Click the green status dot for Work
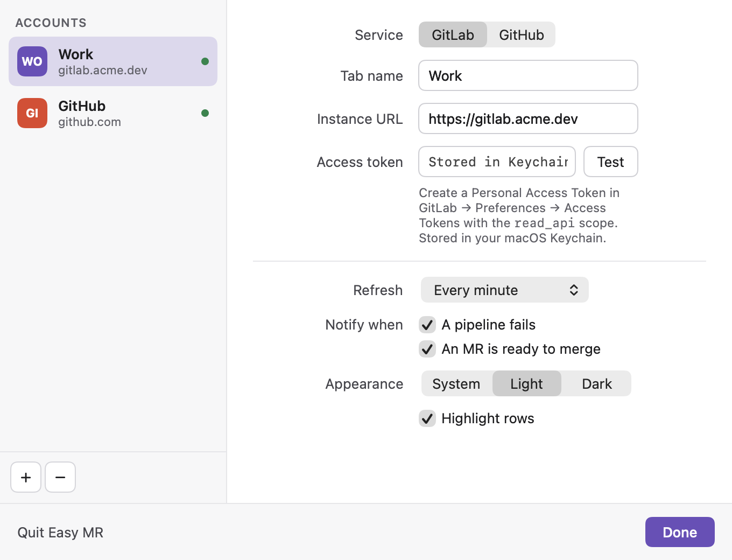 [205, 61]
